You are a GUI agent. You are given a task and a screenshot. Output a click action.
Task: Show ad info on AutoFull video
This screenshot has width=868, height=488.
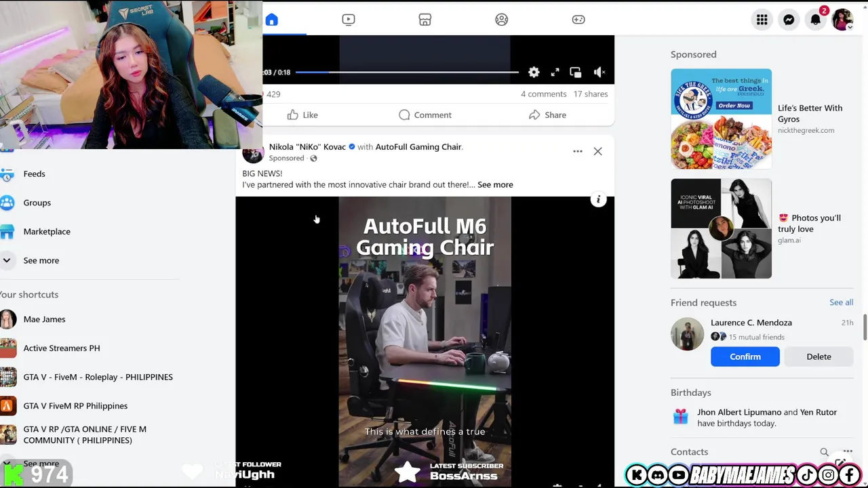[598, 200]
